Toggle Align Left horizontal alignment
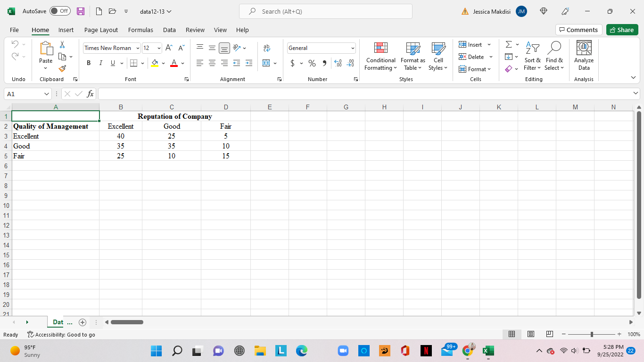The width and height of the screenshot is (644, 362). (x=200, y=63)
